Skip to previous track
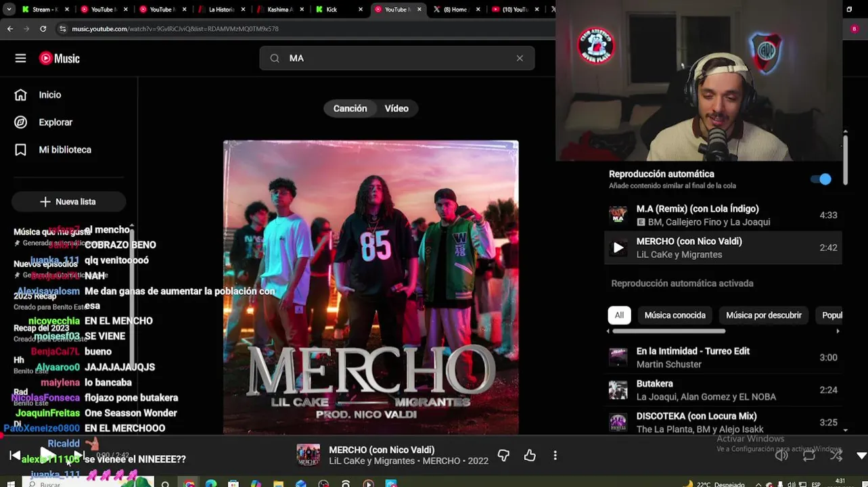 pyautogui.click(x=15, y=455)
